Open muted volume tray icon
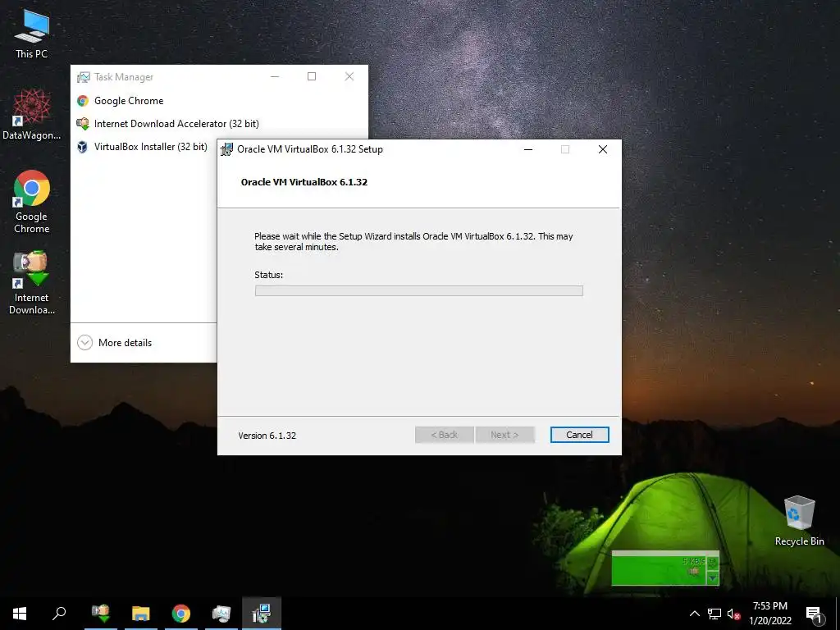This screenshot has height=630, width=840. 733,614
